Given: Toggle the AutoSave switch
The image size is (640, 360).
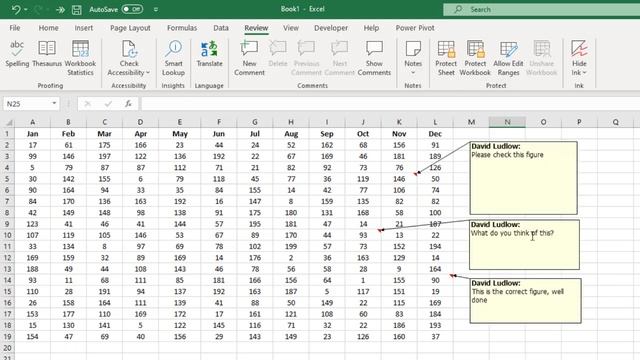Looking at the screenshot, I should 132,9.
